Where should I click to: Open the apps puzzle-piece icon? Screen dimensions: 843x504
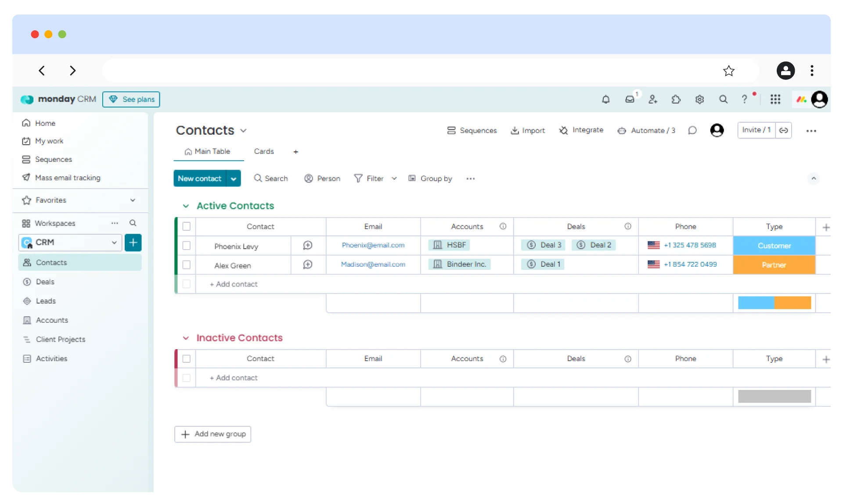pyautogui.click(x=676, y=100)
